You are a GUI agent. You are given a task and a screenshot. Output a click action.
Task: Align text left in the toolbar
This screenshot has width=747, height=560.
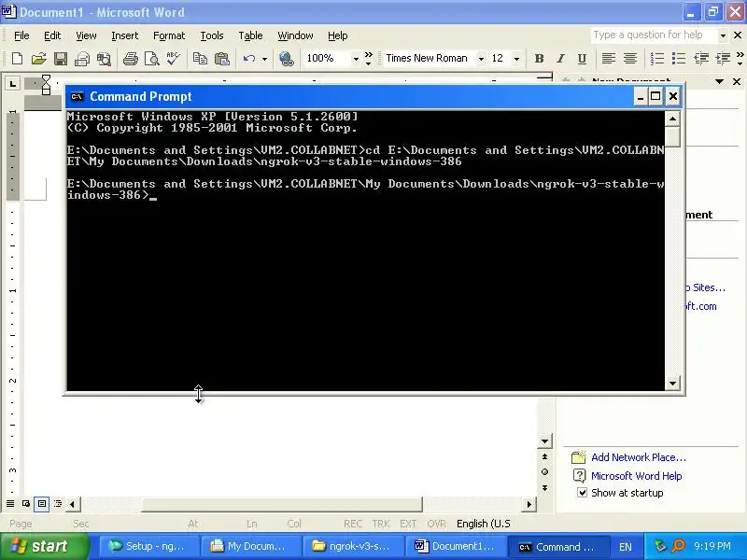[608, 59]
